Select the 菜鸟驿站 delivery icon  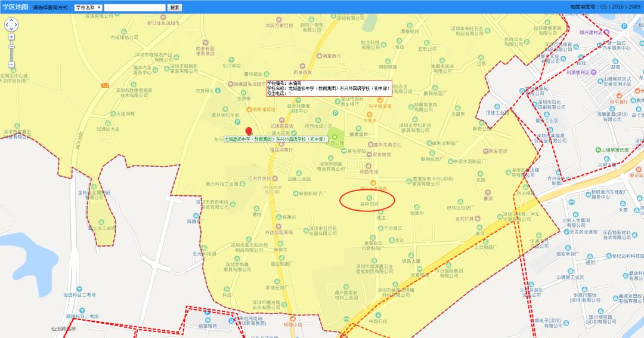[343, 151]
